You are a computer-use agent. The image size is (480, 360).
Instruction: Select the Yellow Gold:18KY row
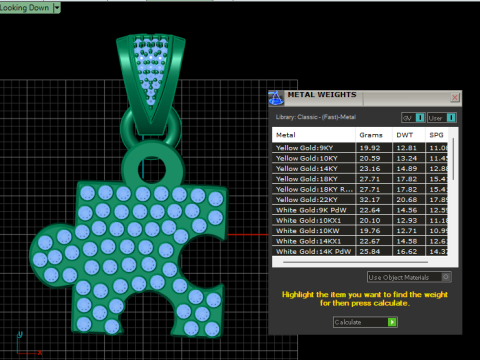pyautogui.click(x=360, y=179)
